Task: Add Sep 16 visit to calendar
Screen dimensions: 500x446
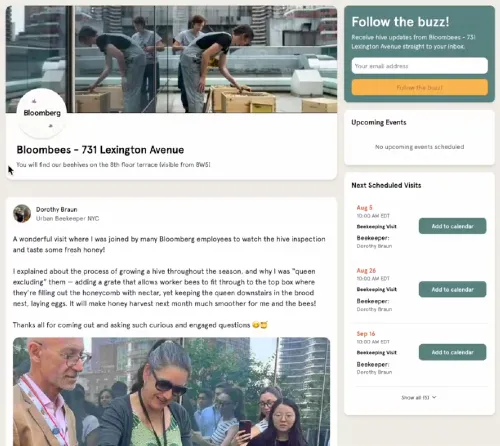Action: point(452,352)
